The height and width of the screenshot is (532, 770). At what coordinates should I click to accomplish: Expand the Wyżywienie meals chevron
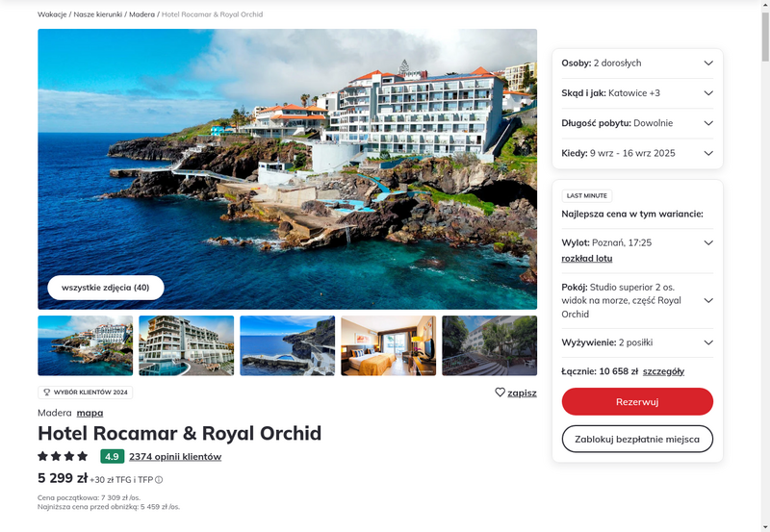click(708, 342)
